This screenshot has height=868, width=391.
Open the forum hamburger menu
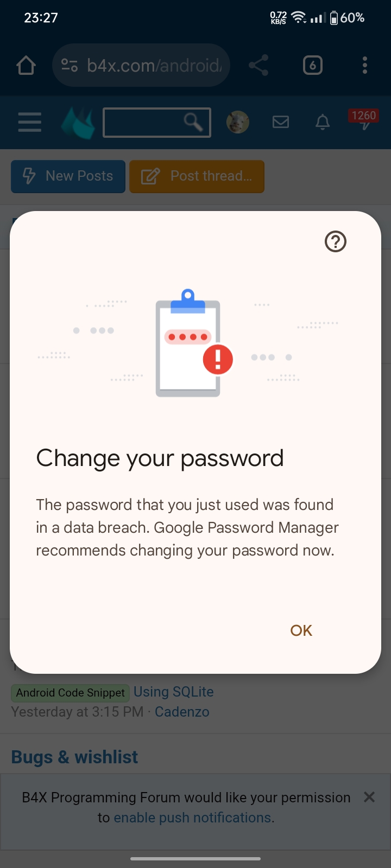[30, 122]
